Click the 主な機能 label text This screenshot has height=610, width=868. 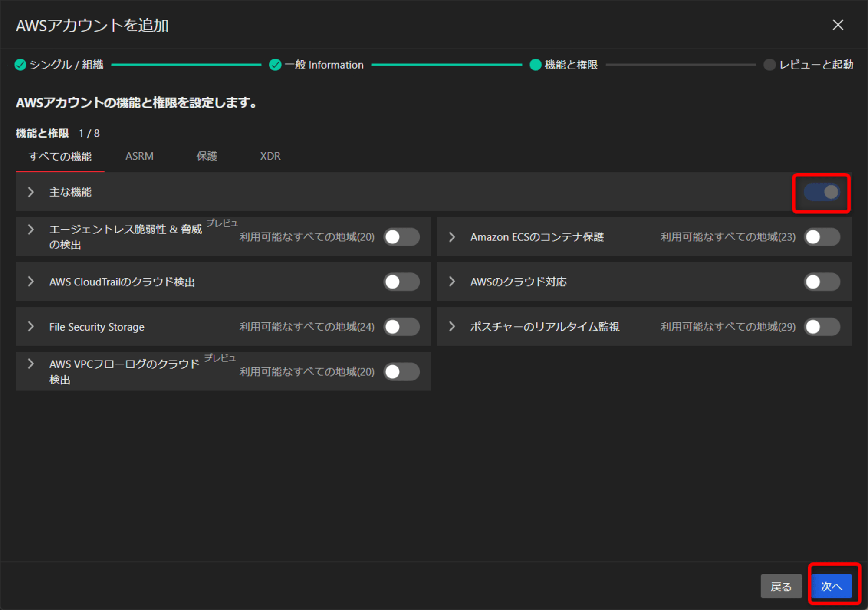tap(70, 192)
